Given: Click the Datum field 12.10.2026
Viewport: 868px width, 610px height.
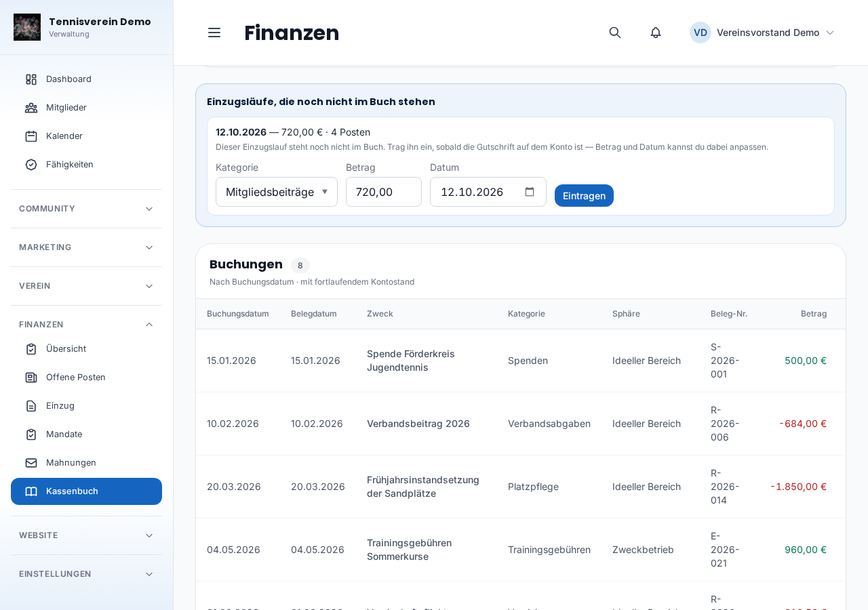Looking at the screenshot, I should 488,192.
